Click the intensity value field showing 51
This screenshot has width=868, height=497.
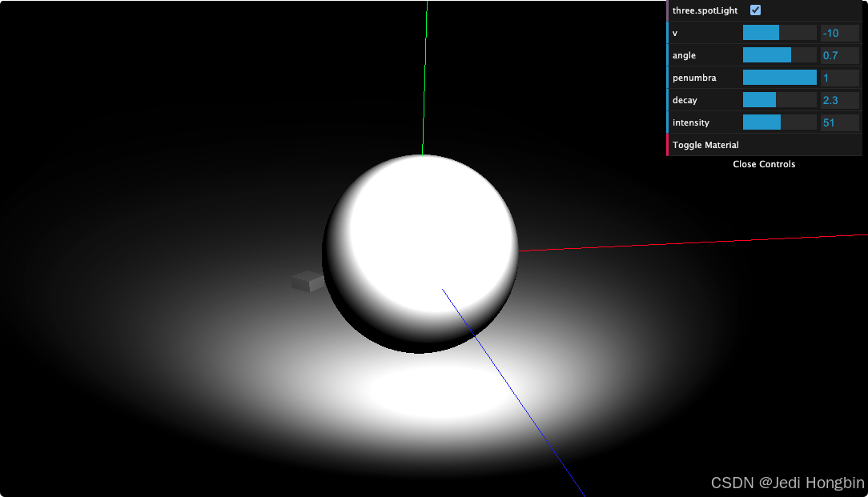click(x=840, y=122)
